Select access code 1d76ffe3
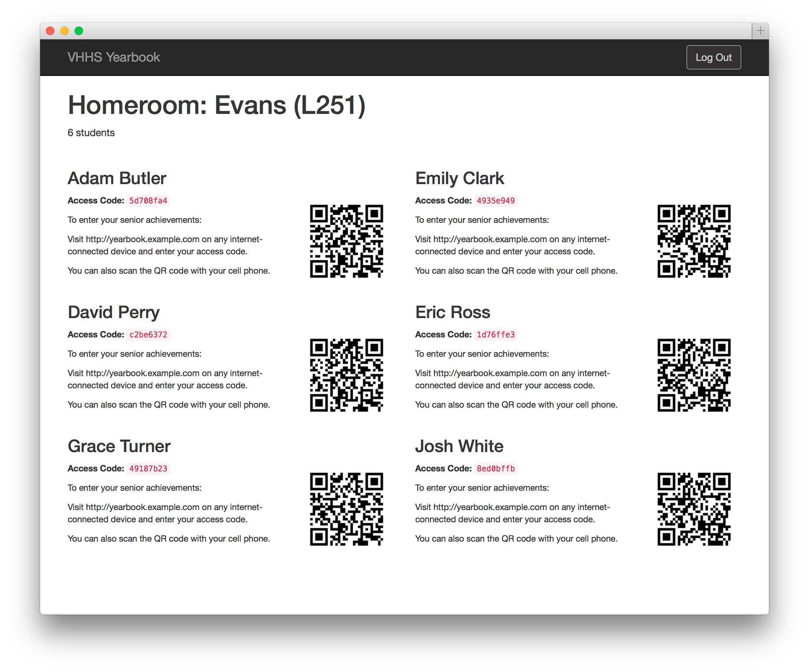Viewport: 809px width, 672px height. click(496, 335)
